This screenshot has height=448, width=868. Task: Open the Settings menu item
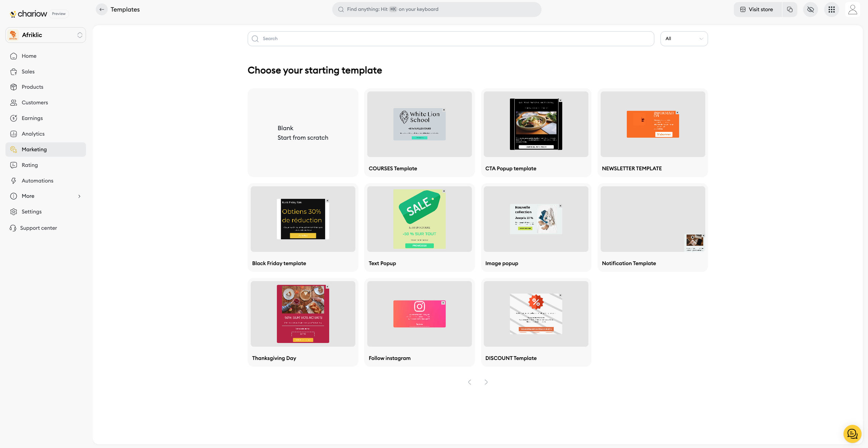coord(32,212)
